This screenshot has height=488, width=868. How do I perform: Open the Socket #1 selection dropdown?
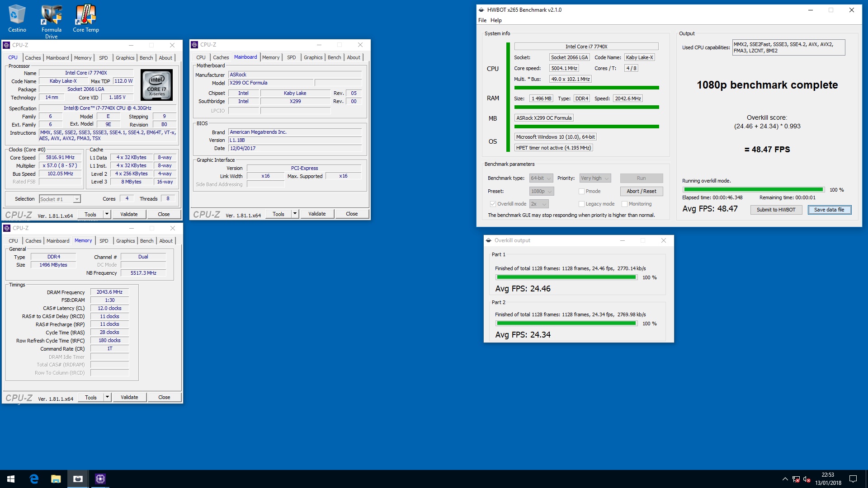60,199
